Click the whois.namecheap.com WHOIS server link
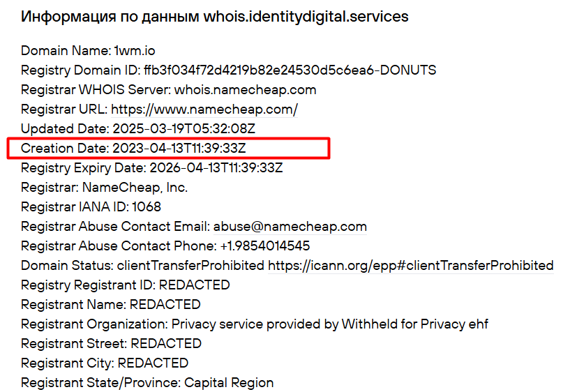The height and width of the screenshot is (392, 570). click(x=245, y=90)
